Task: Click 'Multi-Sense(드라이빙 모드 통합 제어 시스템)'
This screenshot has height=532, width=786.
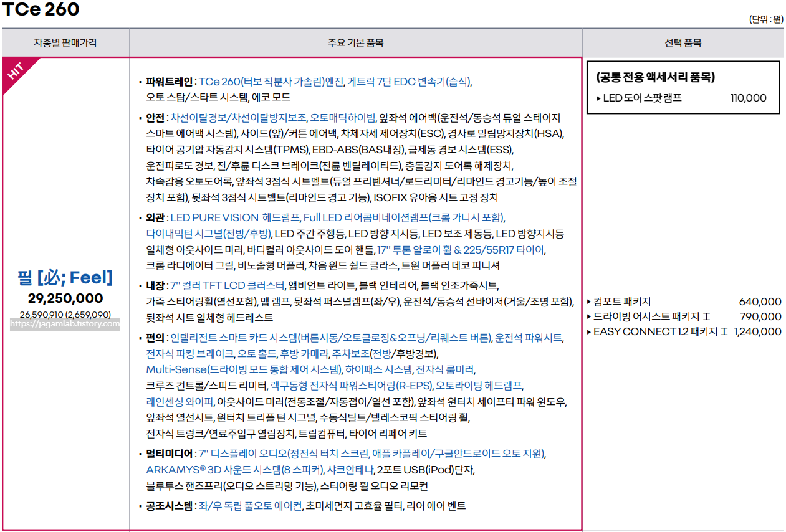Action: [244, 369]
